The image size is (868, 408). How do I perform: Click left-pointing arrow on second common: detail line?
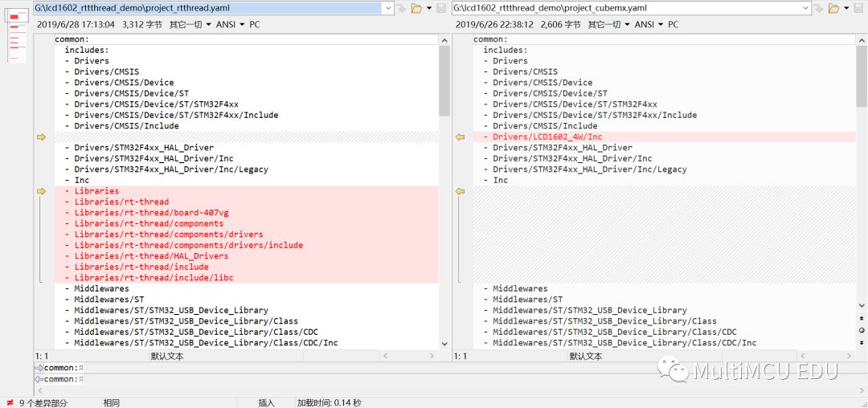tap(39, 379)
